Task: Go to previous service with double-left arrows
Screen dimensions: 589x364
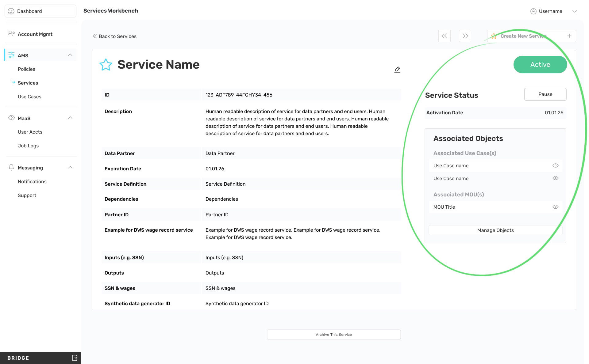Action: tap(444, 36)
